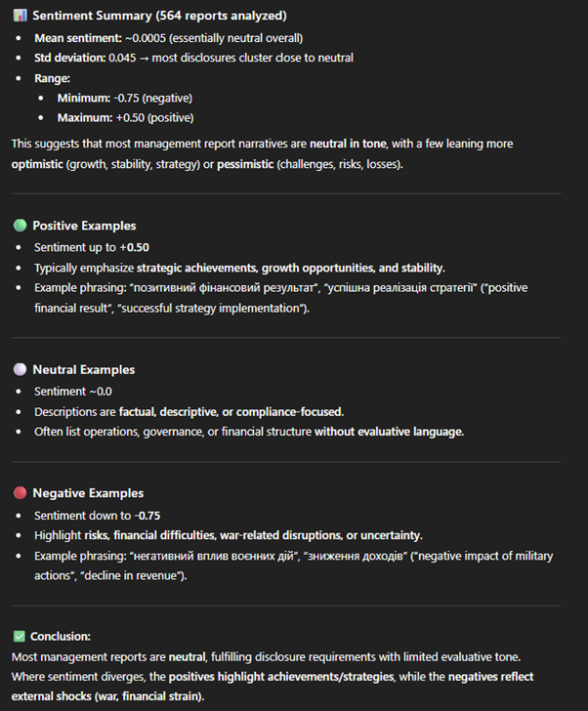
Task: Click the green circle beside Positive Examples
Action: tap(20, 226)
